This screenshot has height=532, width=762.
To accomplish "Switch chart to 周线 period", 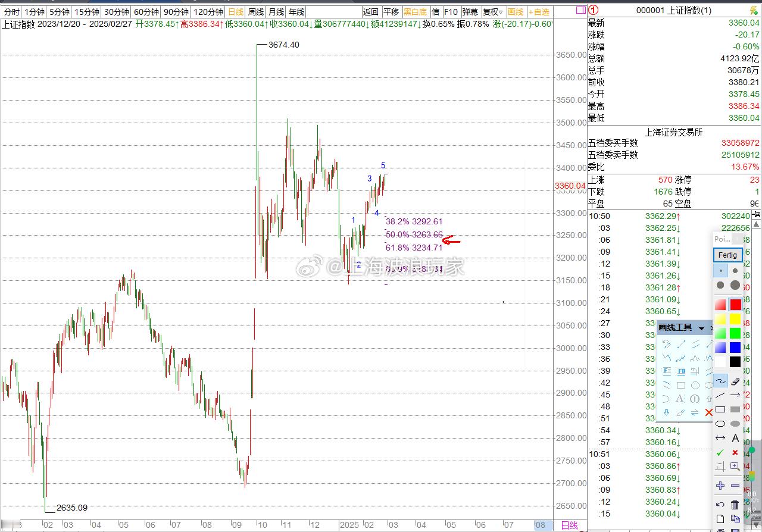I will [x=256, y=12].
